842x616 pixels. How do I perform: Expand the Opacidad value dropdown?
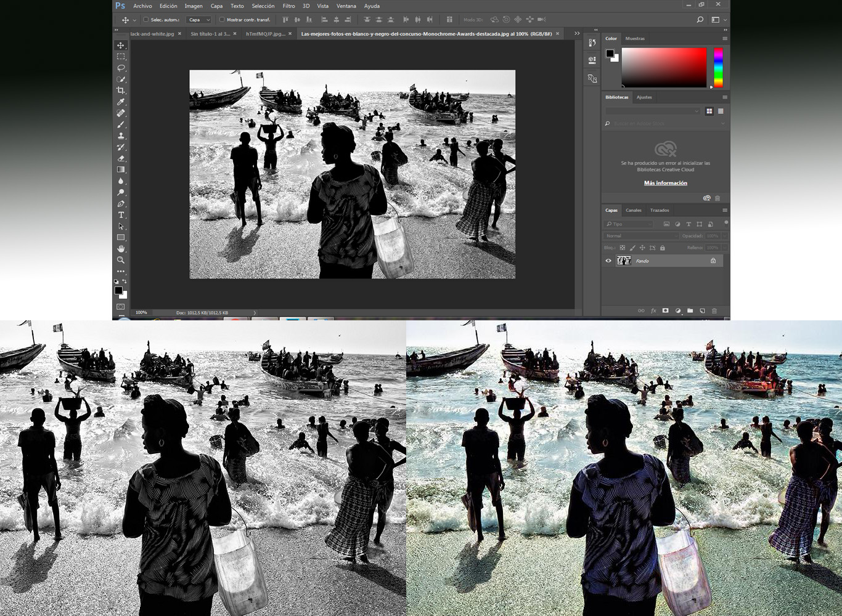pyautogui.click(x=724, y=236)
